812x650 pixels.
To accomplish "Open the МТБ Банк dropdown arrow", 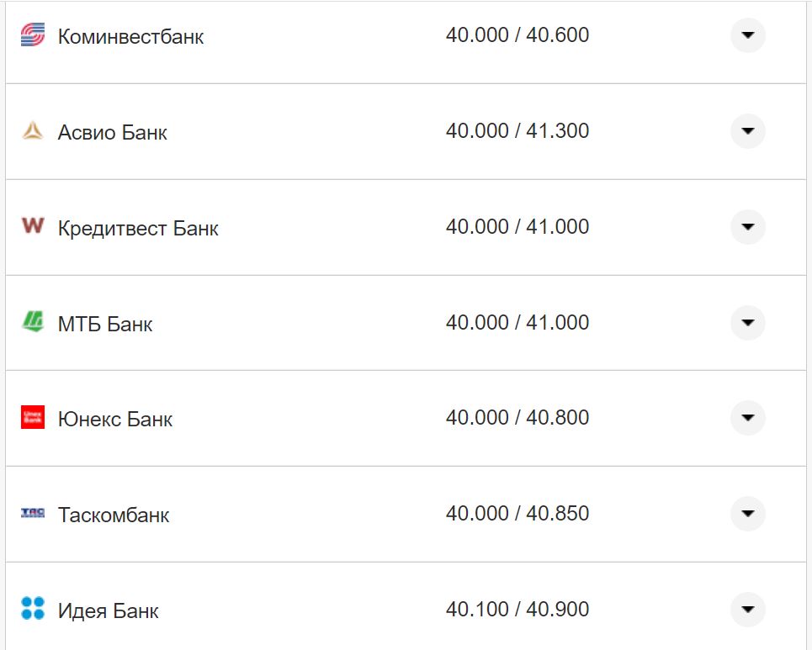I will click(x=747, y=323).
